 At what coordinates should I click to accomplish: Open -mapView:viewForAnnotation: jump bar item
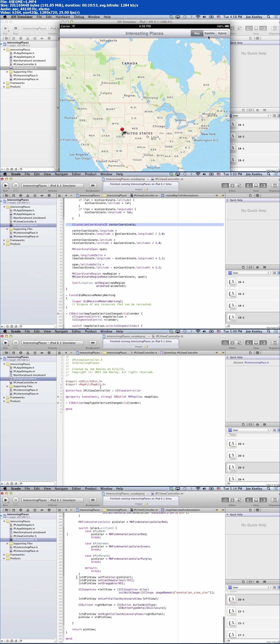181,510
